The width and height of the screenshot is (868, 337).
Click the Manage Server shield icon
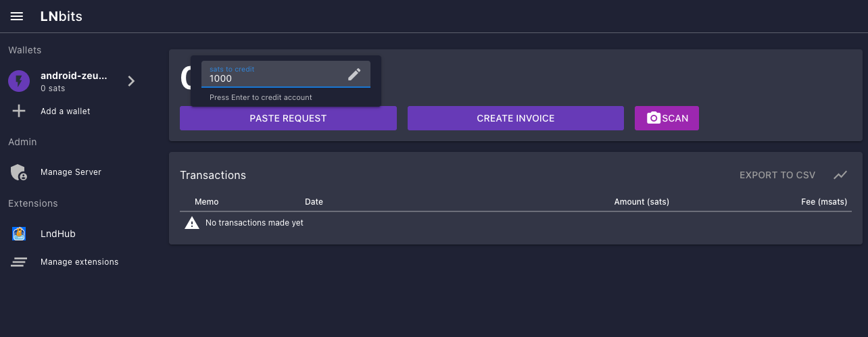click(19, 172)
